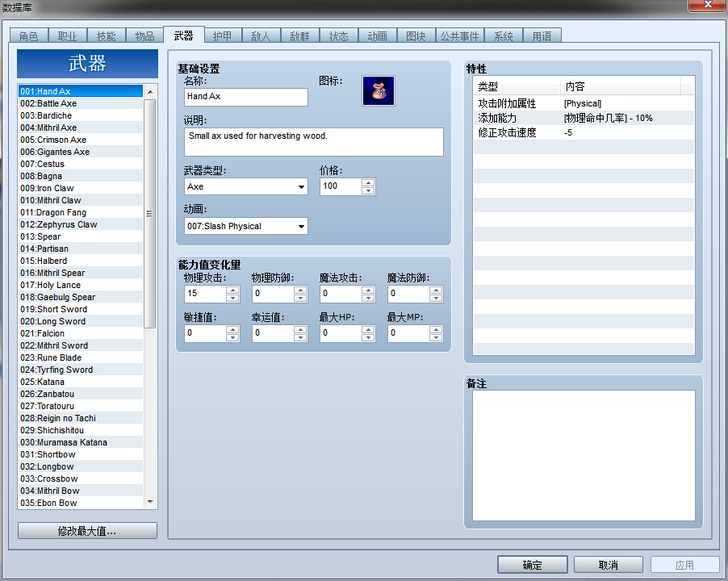The height and width of the screenshot is (581, 728).
Task: Switch to the 状态 tab
Action: [338, 36]
